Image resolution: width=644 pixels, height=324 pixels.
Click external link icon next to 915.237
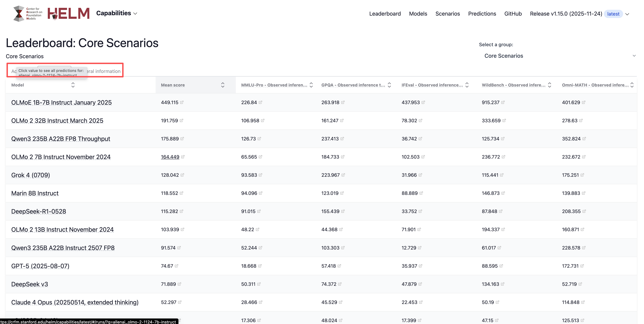503,102
